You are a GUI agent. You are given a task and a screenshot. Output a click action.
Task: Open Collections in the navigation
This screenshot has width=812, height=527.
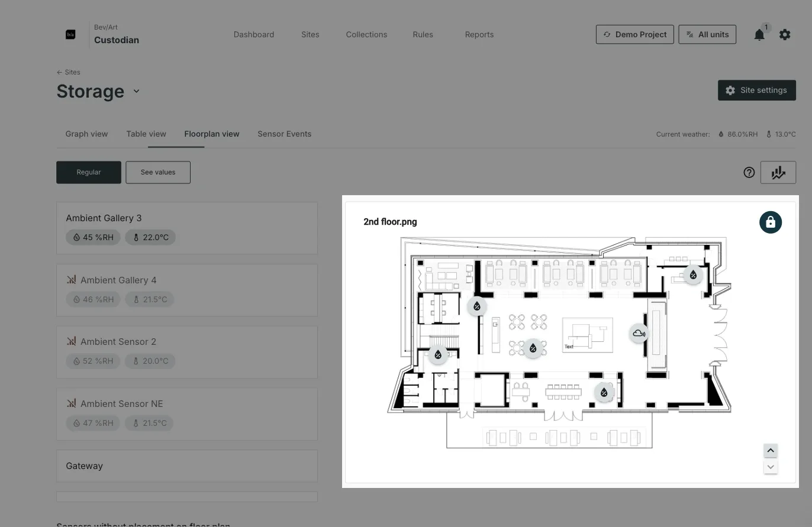(366, 34)
